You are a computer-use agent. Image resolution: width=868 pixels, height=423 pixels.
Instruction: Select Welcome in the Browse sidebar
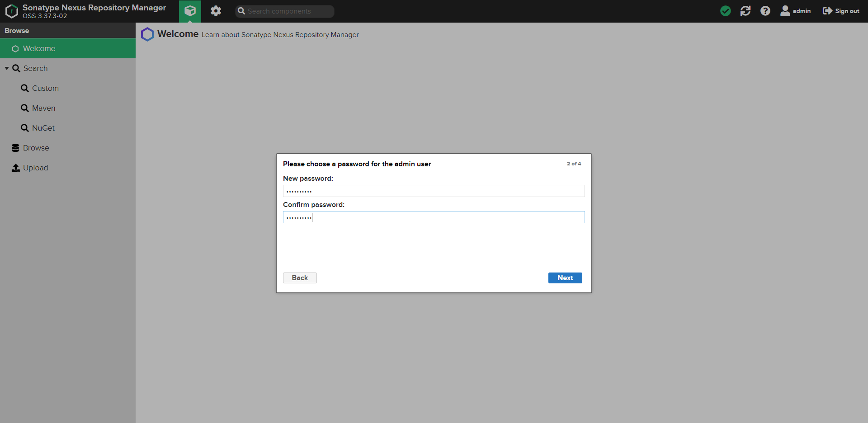tap(68, 48)
